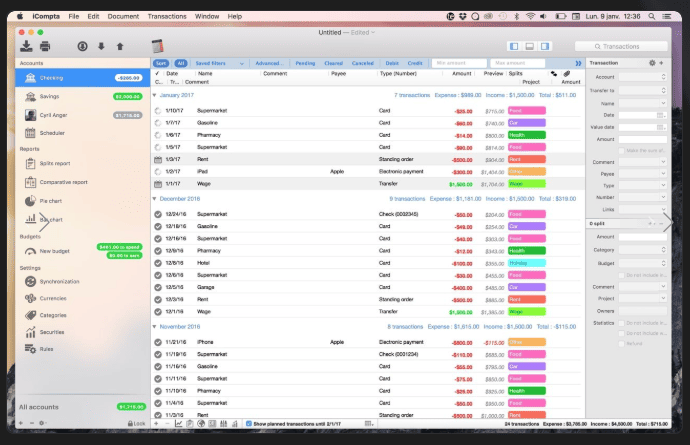Filter by Debit transactions
The image size is (690, 445).
(x=392, y=63)
